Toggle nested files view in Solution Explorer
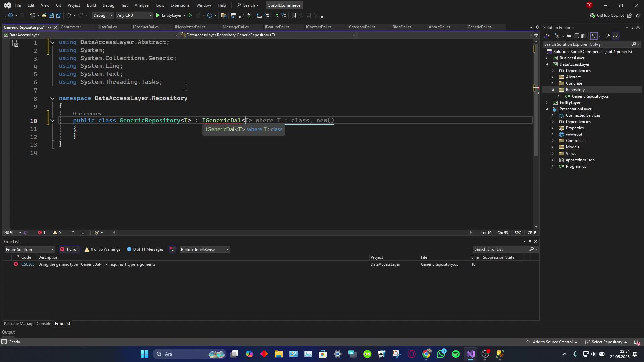 (594, 36)
